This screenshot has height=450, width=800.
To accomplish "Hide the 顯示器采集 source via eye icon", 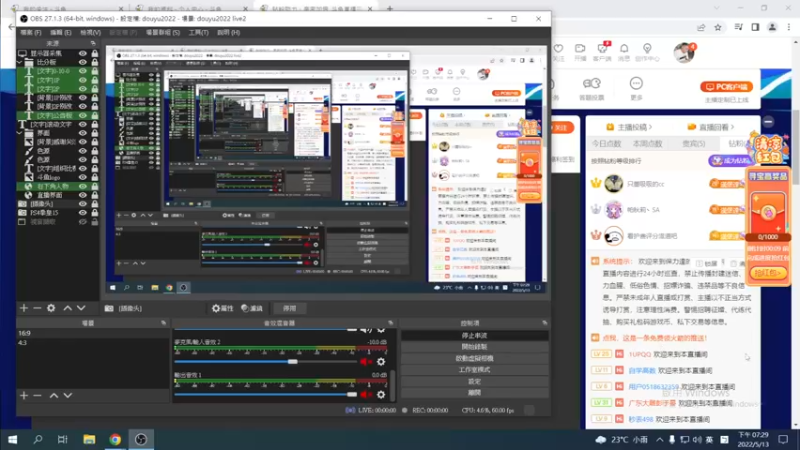I will point(82,53).
